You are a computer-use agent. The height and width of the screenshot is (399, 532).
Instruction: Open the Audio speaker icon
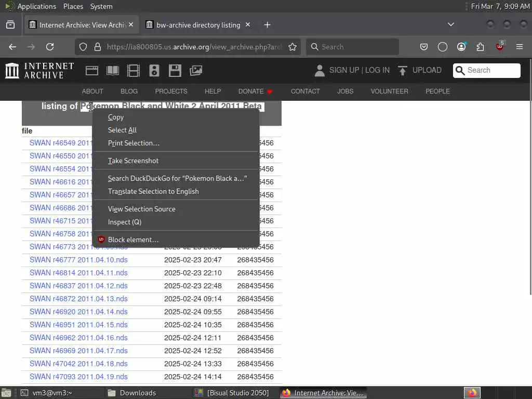[154, 71]
